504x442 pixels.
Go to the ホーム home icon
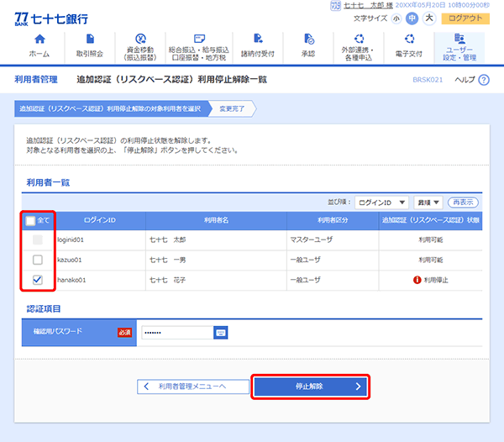point(39,39)
